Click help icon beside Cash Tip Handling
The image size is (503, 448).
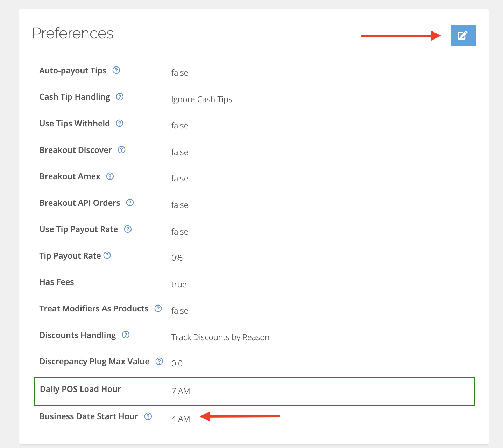tap(120, 97)
